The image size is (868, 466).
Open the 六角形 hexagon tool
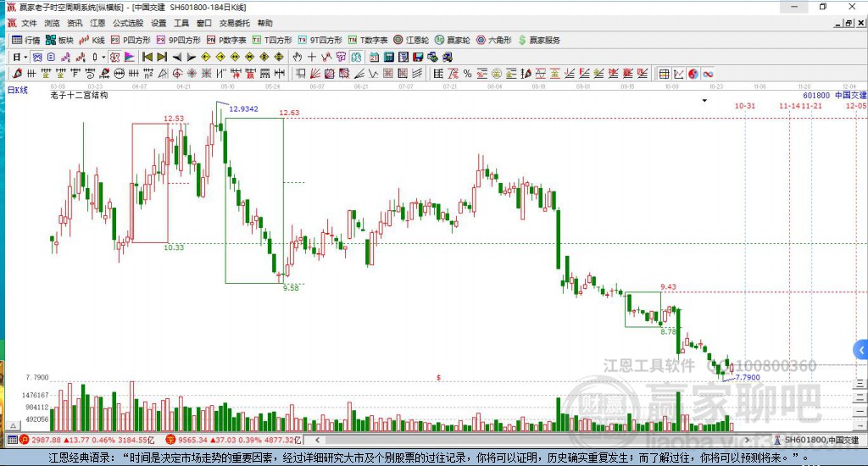(x=493, y=40)
